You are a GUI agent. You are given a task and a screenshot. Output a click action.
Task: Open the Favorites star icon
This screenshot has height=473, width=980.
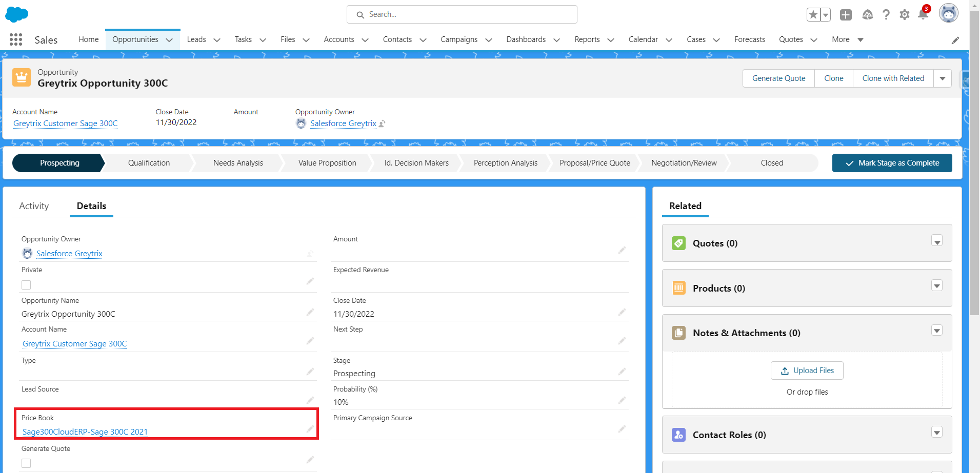[x=813, y=15]
